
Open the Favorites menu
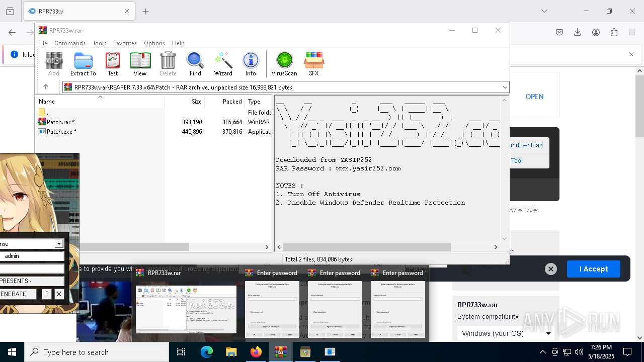click(125, 43)
